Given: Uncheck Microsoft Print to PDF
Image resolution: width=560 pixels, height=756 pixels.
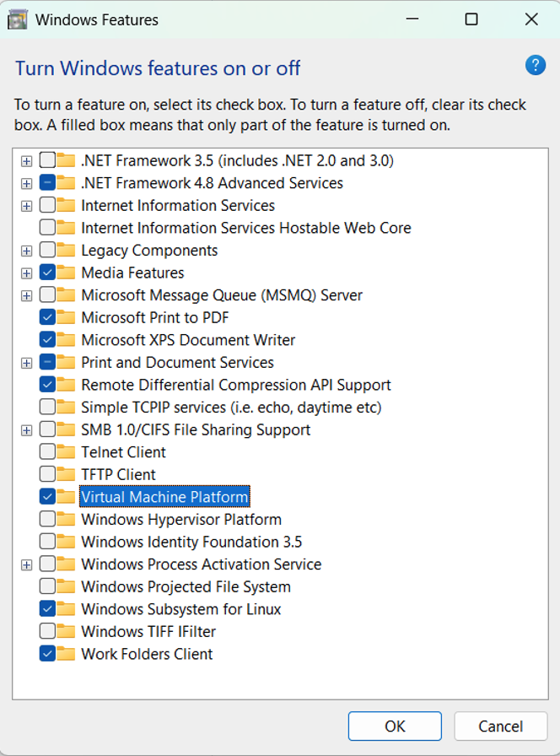Looking at the screenshot, I should pyautogui.click(x=47, y=317).
